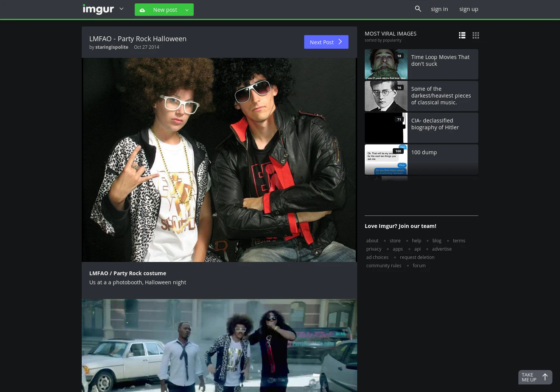Open the search magnifier icon

[418, 9]
